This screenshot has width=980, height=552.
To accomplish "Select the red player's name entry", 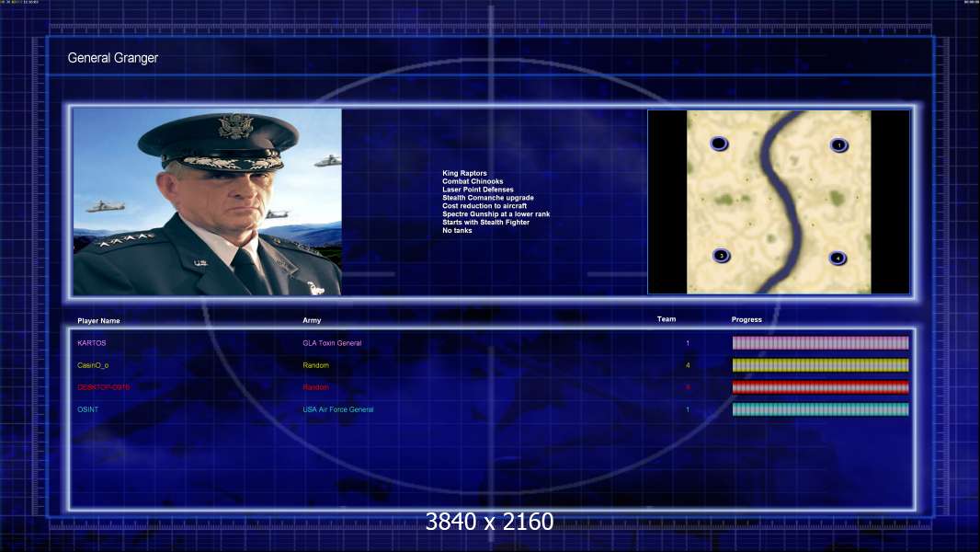I will tap(104, 387).
